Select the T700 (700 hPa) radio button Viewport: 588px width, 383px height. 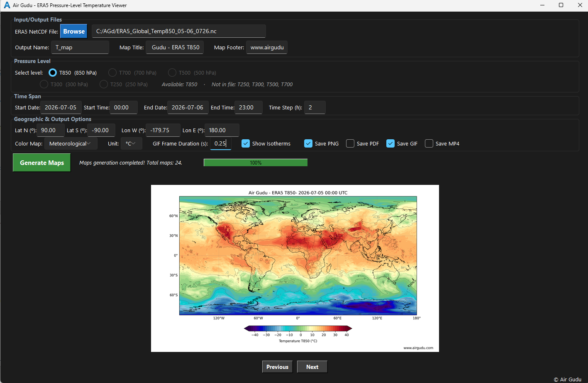[112, 73]
